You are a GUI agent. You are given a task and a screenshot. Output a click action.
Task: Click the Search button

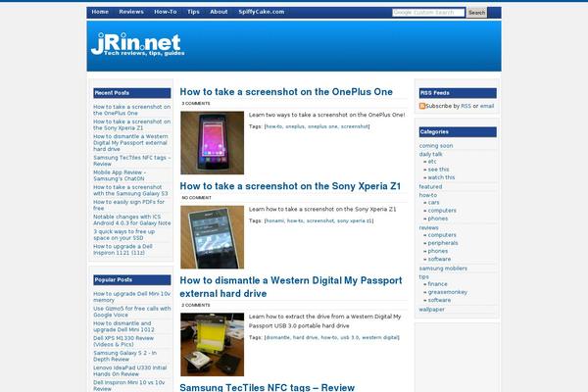click(x=476, y=13)
